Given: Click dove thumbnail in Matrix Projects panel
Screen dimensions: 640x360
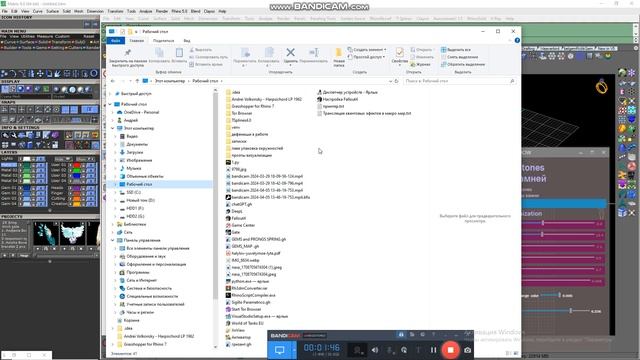Looking at the screenshot, I should [x=72, y=233].
